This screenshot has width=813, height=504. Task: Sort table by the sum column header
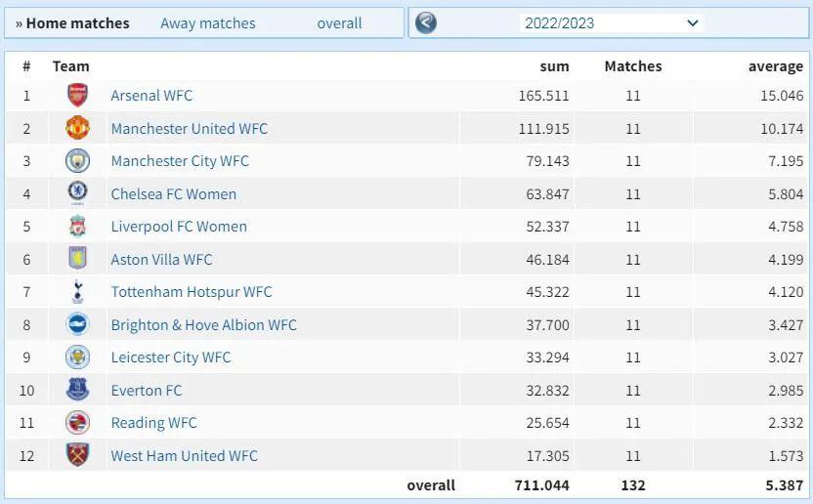tap(554, 66)
